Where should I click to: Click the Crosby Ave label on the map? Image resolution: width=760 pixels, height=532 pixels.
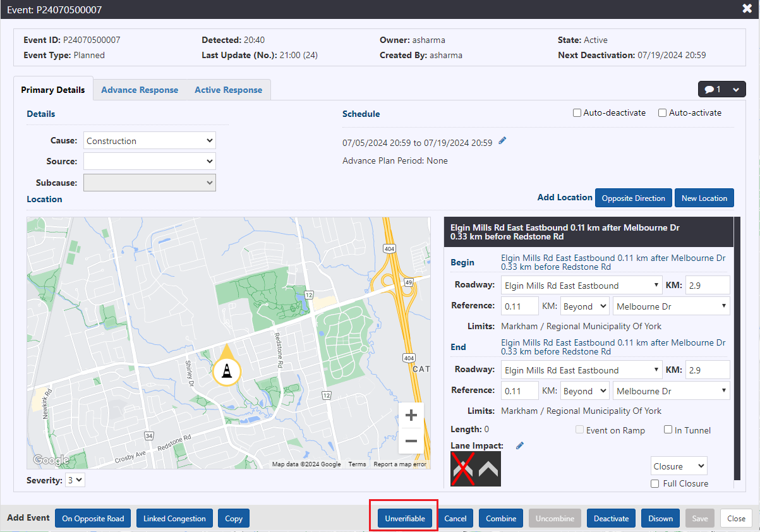(x=130, y=457)
